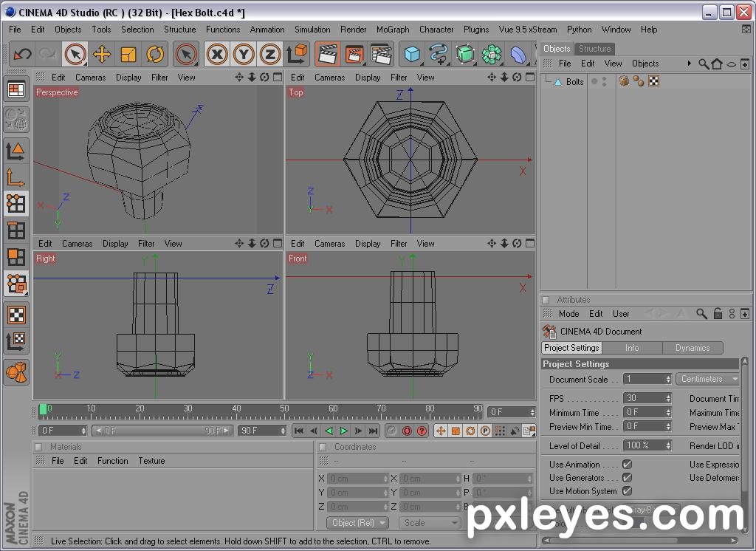Open Object (Rel) coordinates dropdown
The height and width of the screenshot is (551, 756).
tap(357, 522)
